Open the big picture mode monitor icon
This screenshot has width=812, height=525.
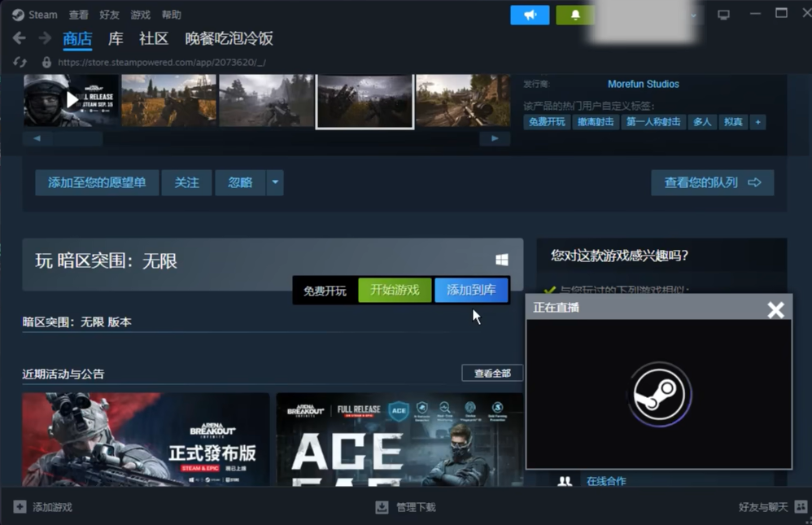point(723,15)
